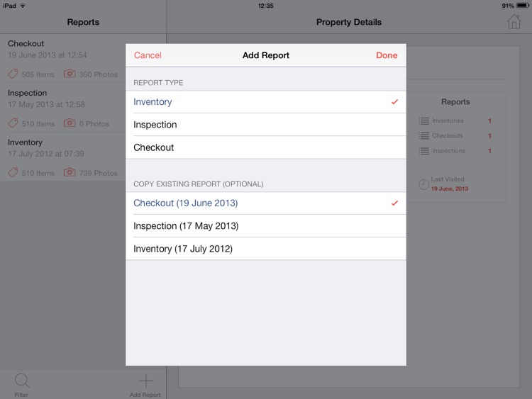Screen dimensions: 532x399
Task: Select the Checkouts list icon
Action: click(x=423, y=135)
